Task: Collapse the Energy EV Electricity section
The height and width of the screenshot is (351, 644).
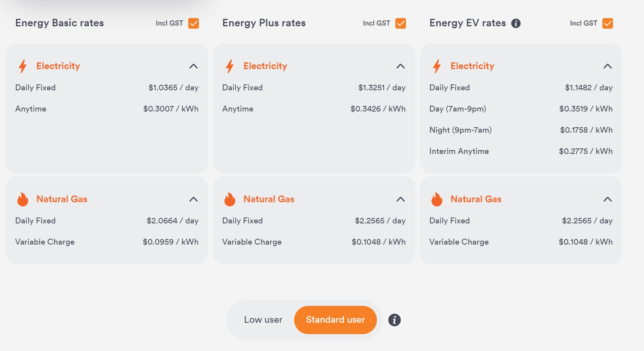Action: [x=608, y=66]
